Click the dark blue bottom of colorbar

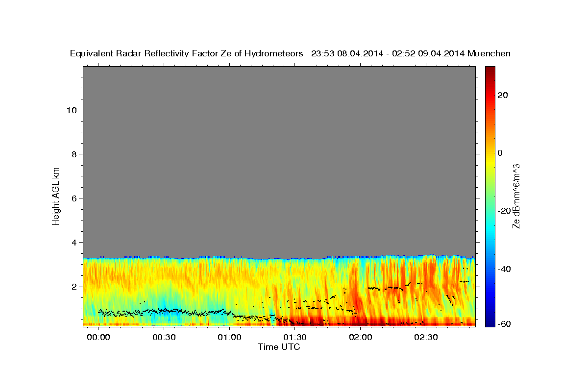click(x=490, y=321)
